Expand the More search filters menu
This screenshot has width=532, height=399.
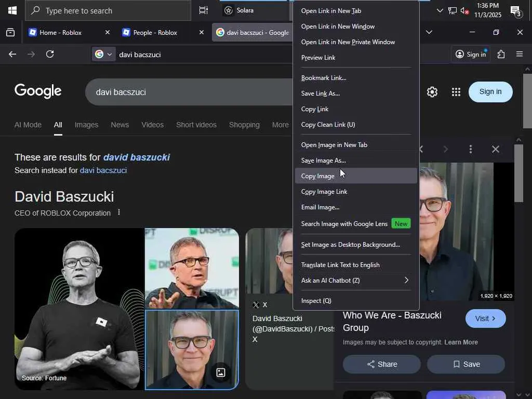280,125
